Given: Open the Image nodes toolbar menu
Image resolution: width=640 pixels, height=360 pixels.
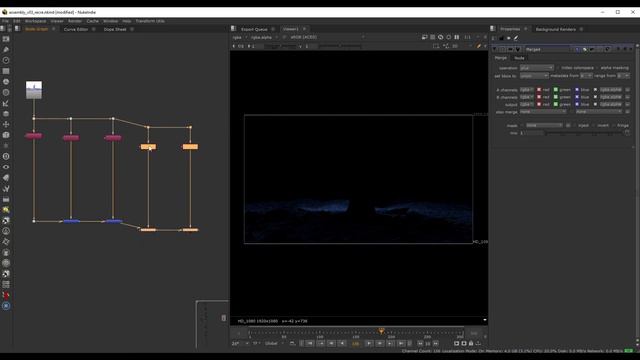Looking at the screenshot, I should point(6,39).
